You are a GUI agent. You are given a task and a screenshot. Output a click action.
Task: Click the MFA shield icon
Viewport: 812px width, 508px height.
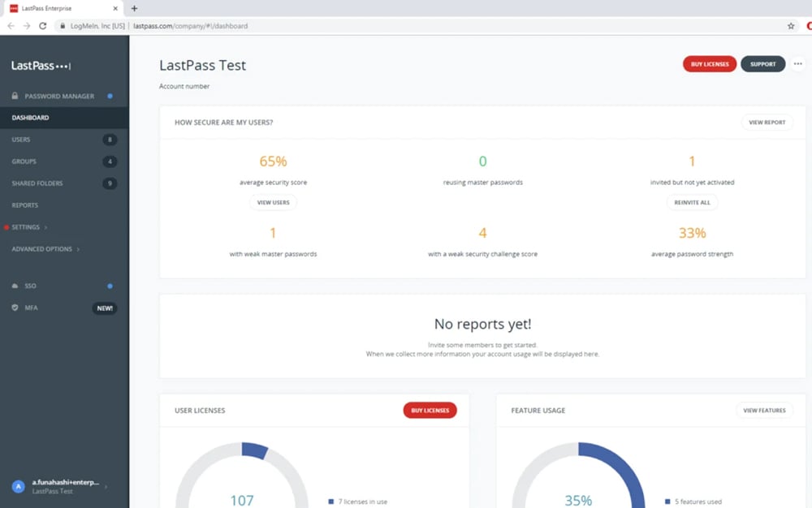tap(15, 308)
